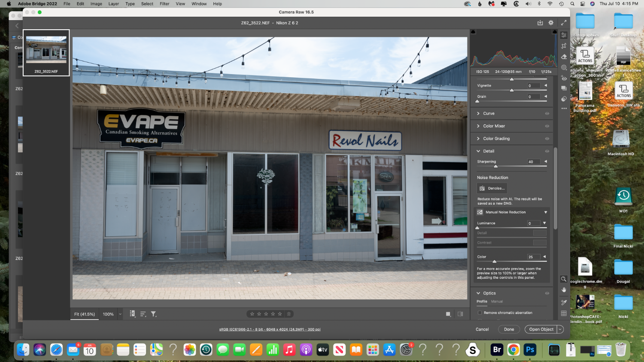Open the three-dot More image settings
This screenshot has width=644, height=362.
[x=564, y=109]
